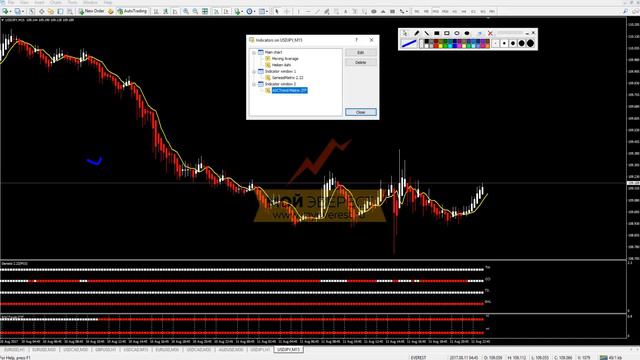Switch to USDCAD,M15 chart tab
Viewport: 640px width, 360px height.
click(136, 350)
